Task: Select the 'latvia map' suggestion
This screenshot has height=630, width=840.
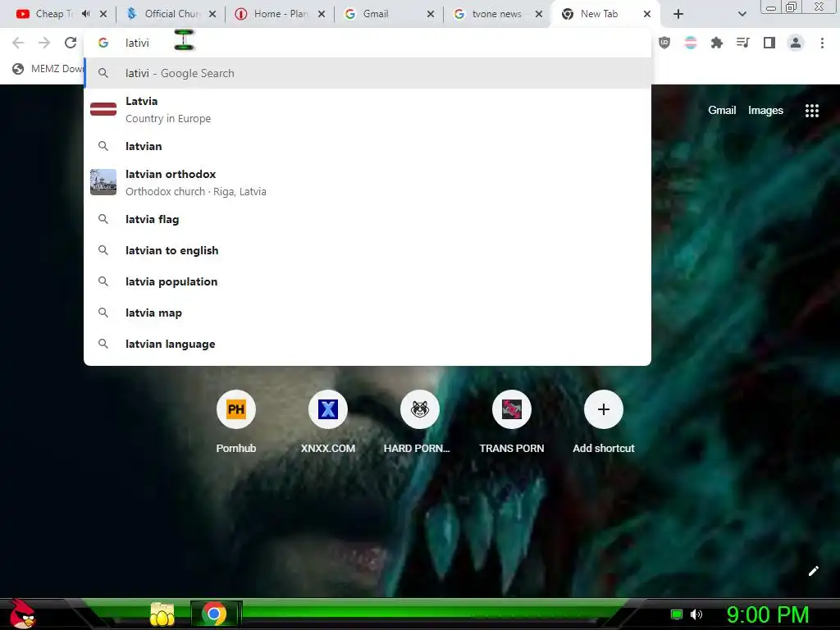Action: tap(367, 313)
